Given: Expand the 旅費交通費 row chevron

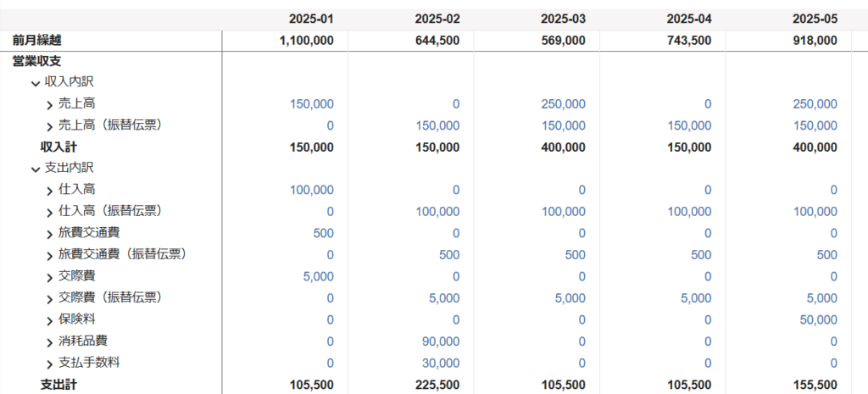Looking at the screenshot, I should coord(50,233).
